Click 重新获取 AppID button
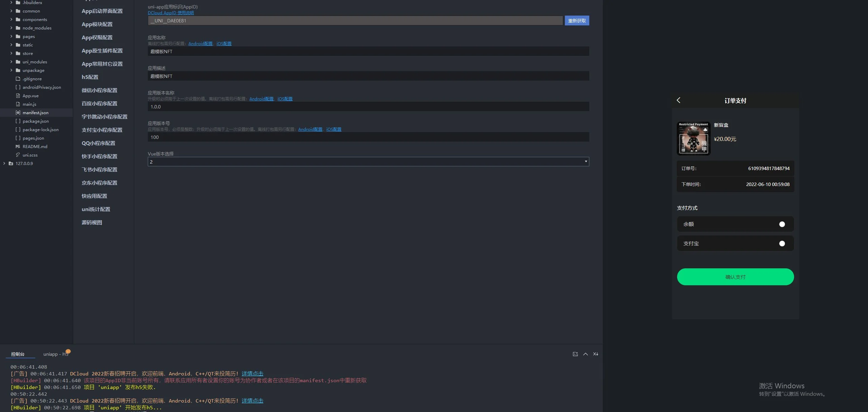Viewport: 868px width, 412px height. click(577, 21)
